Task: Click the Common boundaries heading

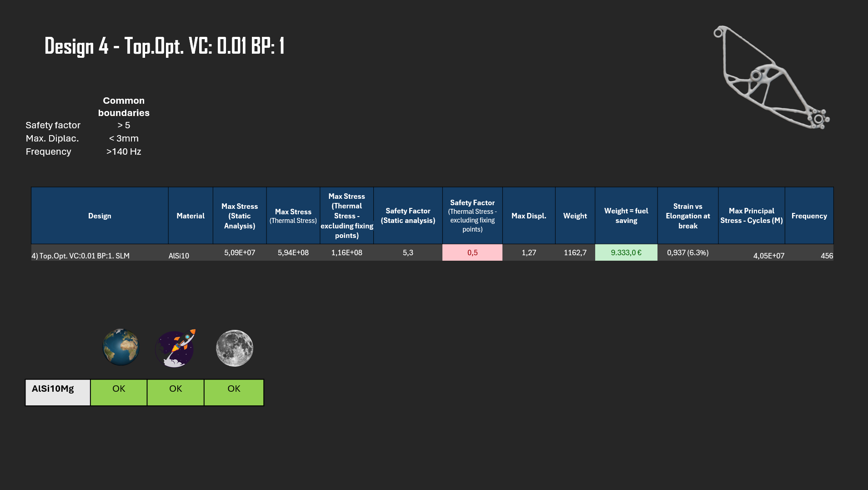Action: pos(124,106)
